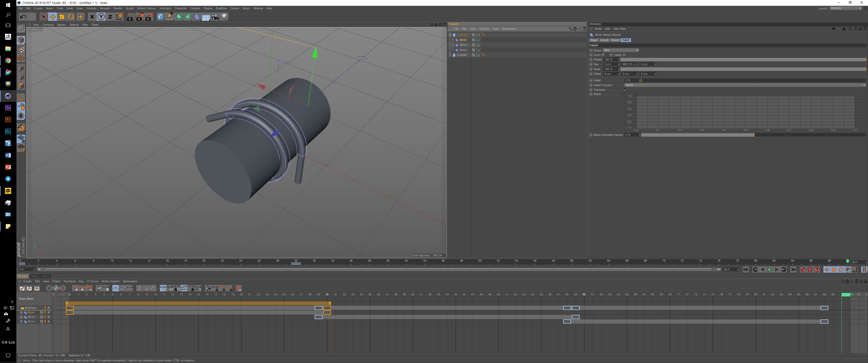Toggle Shape parameter animation circle

coord(591,50)
